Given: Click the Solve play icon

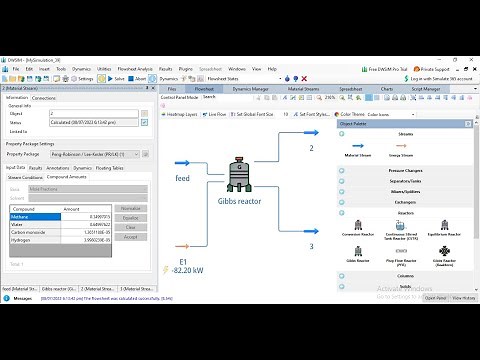Looking at the screenshot, I should point(110,79).
